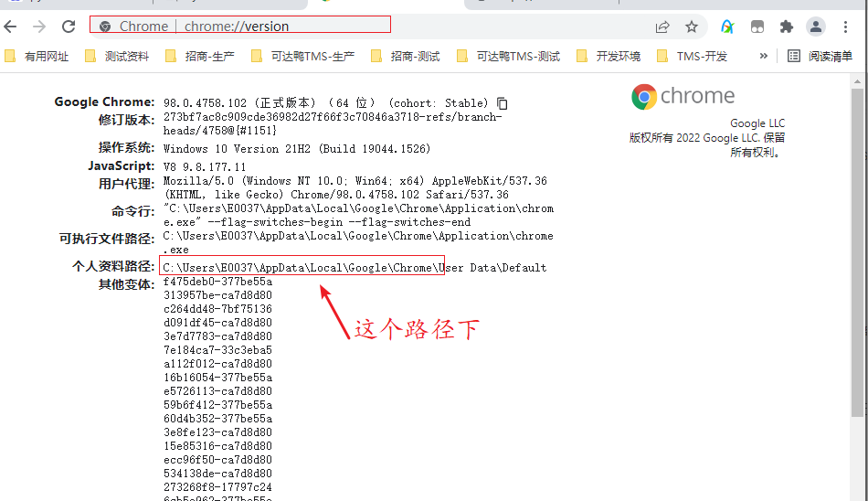The height and width of the screenshot is (501, 868).
Task: Click the V8 9.8.177.11 JavaScript value
Action: (205, 166)
